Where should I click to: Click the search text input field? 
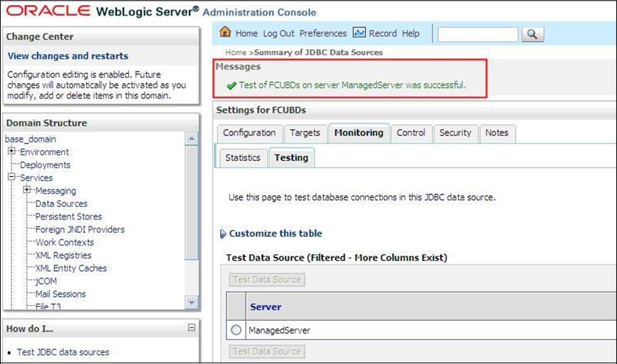pos(478,34)
